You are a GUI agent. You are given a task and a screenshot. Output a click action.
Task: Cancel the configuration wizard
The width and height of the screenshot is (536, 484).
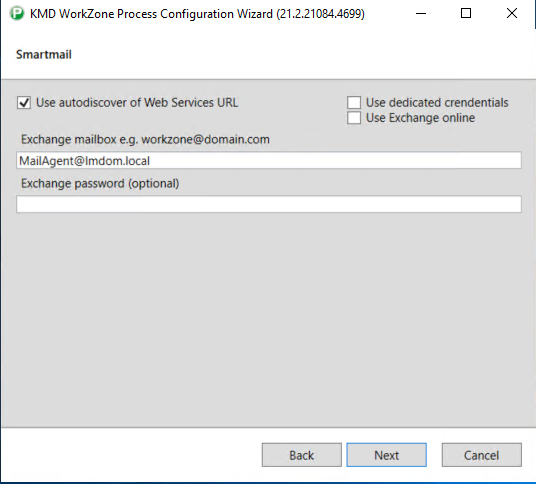click(x=482, y=455)
